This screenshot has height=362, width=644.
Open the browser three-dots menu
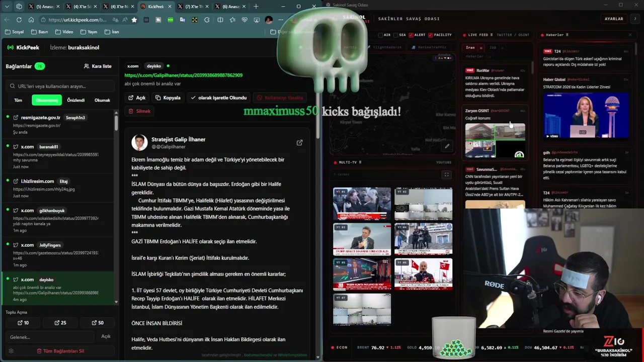pos(281,20)
